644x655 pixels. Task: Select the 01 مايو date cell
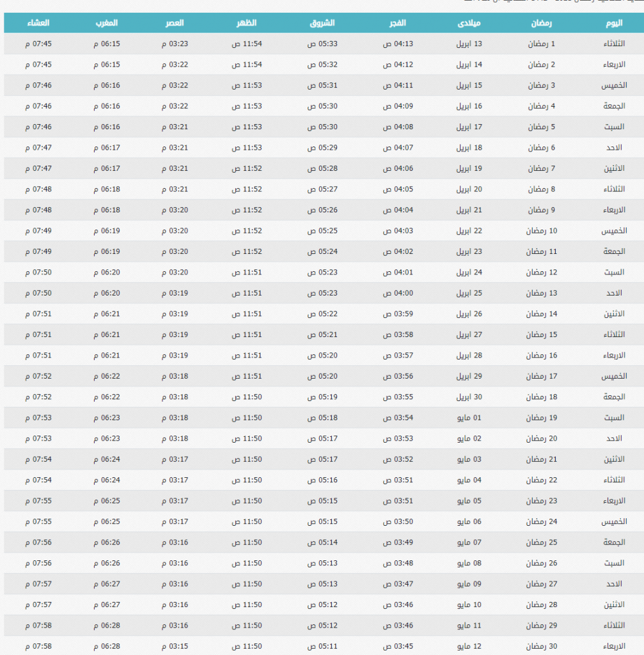tap(469, 418)
